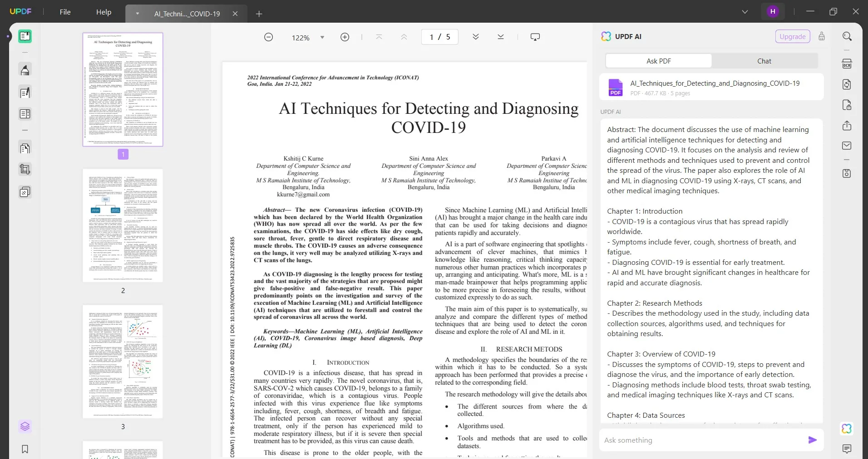Image resolution: width=868 pixels, height=459 pixels.
Task: Start slideshow presentation mode from the toolbar
Action: coord(535,37)
